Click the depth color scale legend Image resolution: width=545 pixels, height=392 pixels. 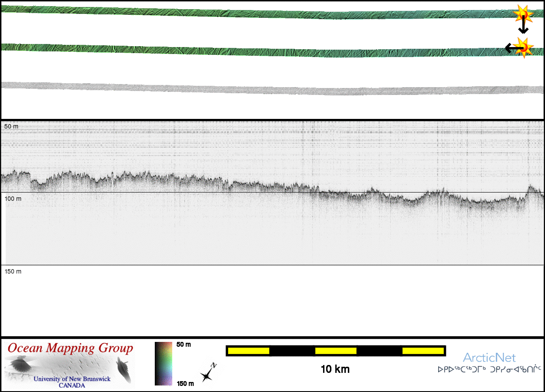coord(163,363)
